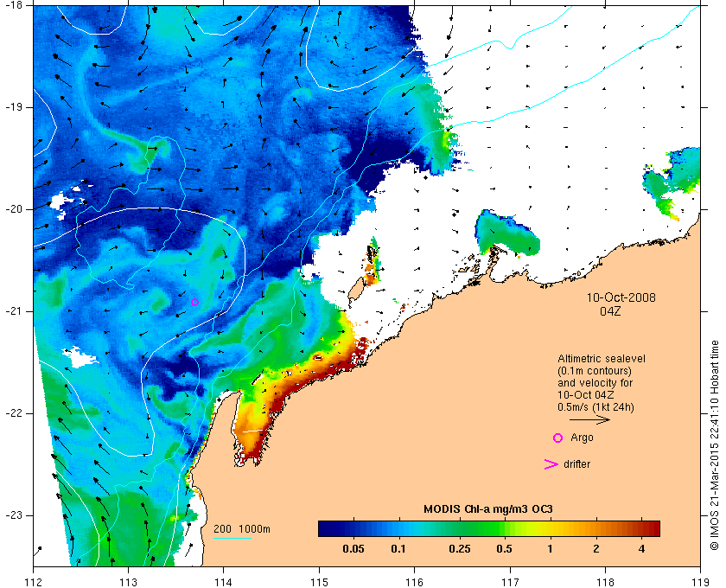Click the longitude axis label 117

[510, 583]
